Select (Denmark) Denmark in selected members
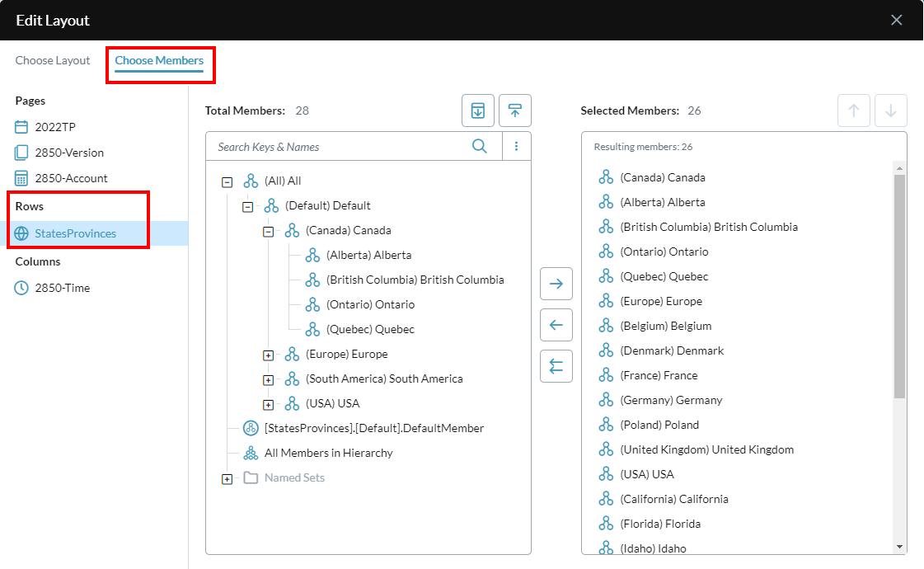924x569 pixels. [672, 350]
